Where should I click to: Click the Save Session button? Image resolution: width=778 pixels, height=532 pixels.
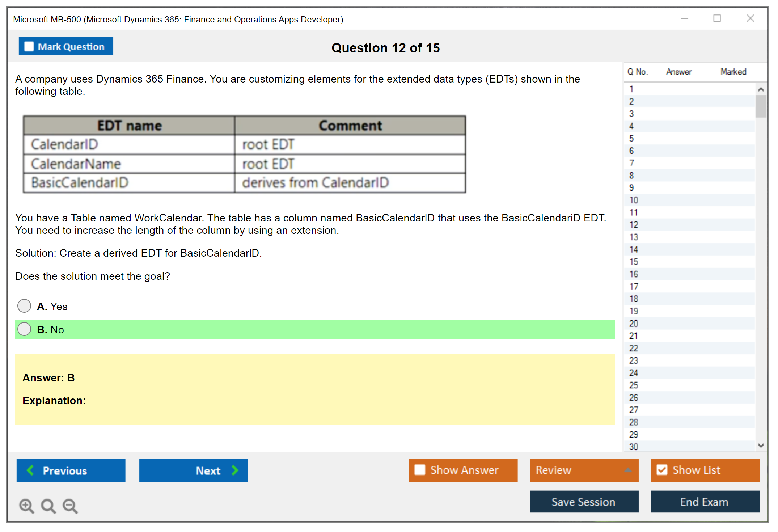point(584,502)
